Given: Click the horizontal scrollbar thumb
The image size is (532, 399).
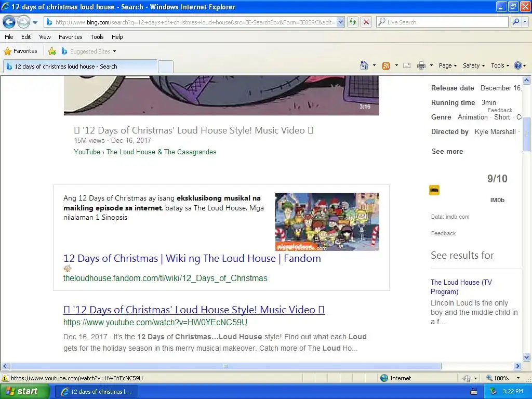Looking at the screenshot, I should (225, 366).
